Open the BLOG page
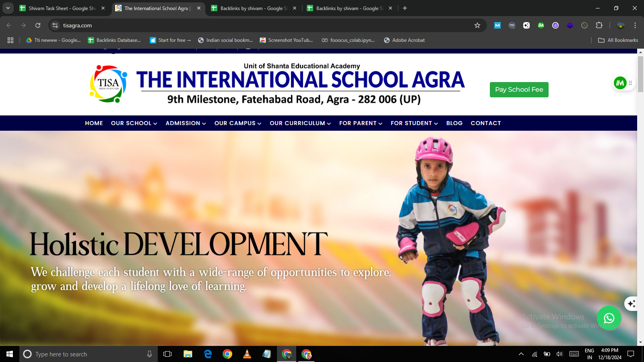Image resolution: width=644 pixels, height=362 pixels. coord(454,123)
